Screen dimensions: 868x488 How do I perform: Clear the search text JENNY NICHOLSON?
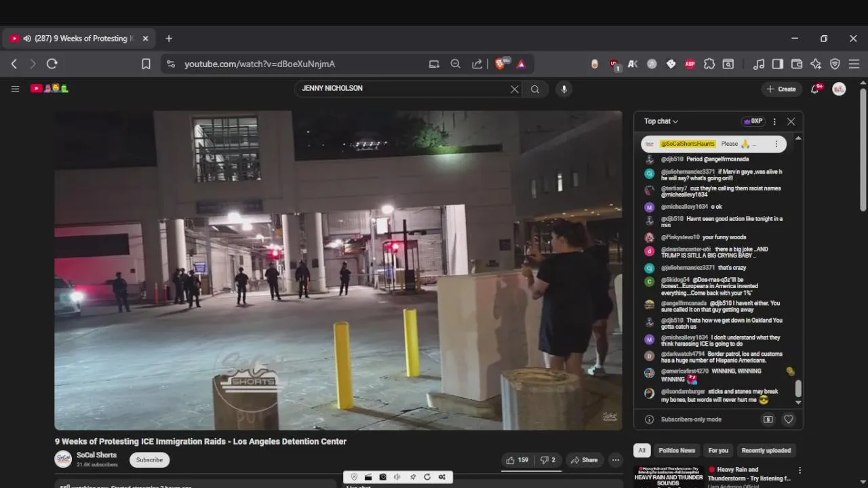click(515, 89)
